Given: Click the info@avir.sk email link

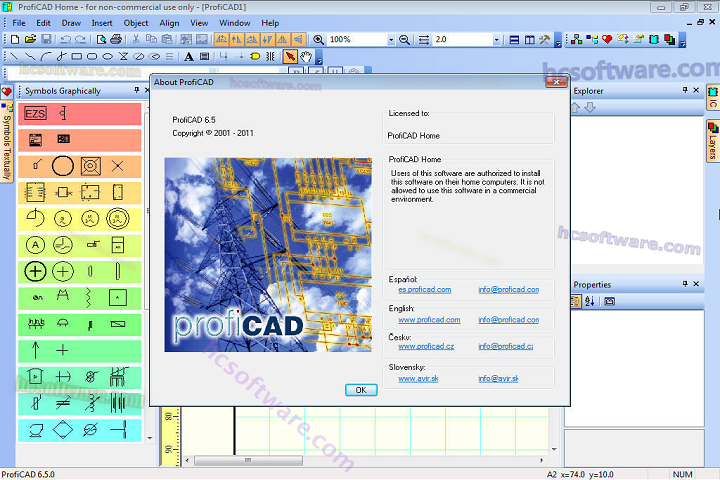Looking at the screenshot, I should tap(498, 378).
